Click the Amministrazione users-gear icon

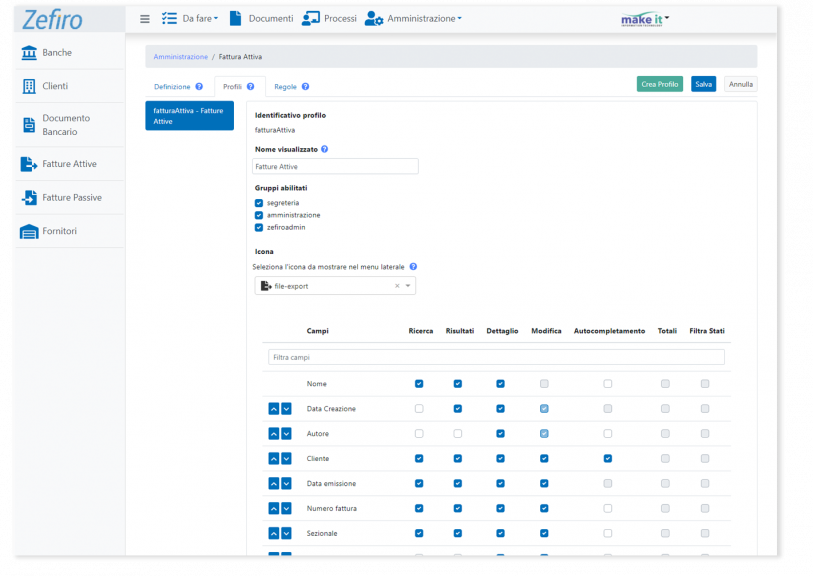(x=374, y=19)
